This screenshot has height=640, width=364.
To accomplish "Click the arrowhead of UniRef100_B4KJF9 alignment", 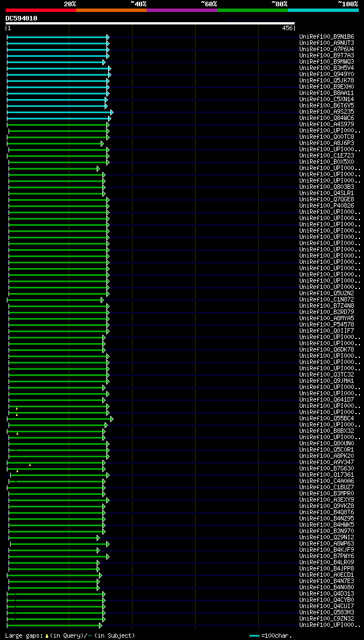I will (98, 550).
